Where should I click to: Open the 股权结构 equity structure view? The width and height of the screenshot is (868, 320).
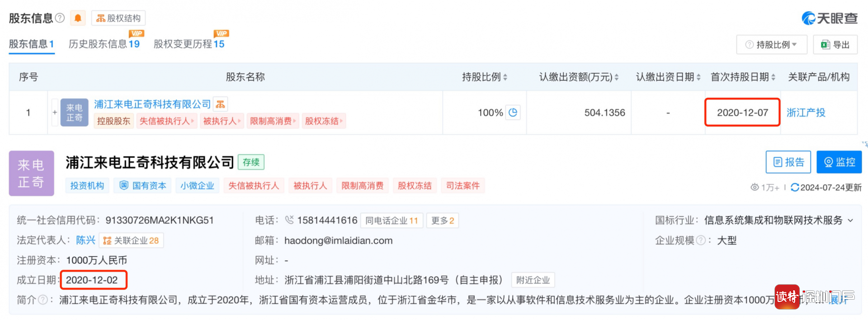[118, 18]
